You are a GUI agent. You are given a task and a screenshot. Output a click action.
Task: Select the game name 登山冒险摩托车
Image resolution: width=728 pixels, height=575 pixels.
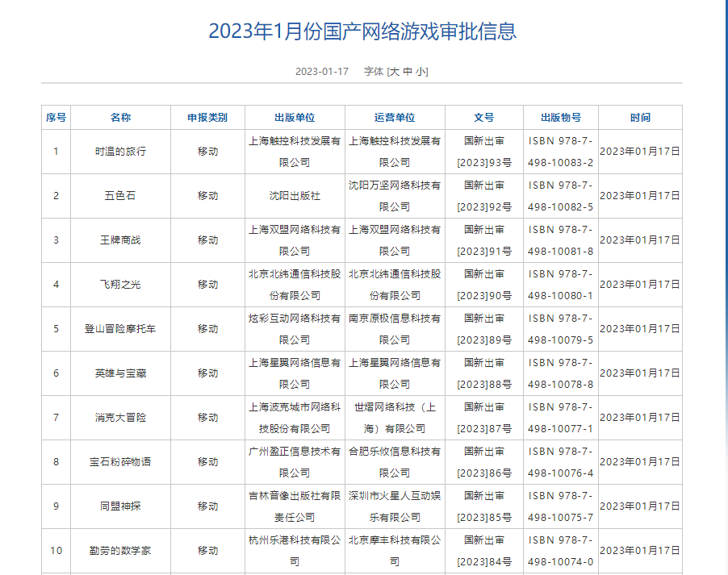tap(120, 329)
